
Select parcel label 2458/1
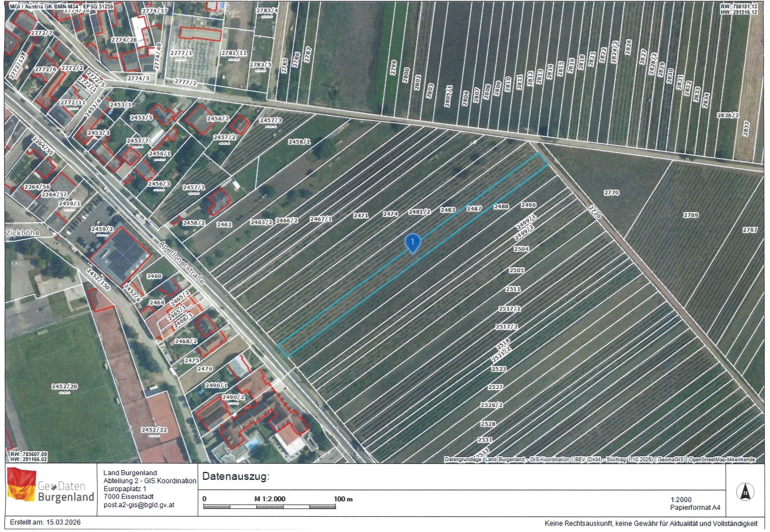tap(299, 142)
